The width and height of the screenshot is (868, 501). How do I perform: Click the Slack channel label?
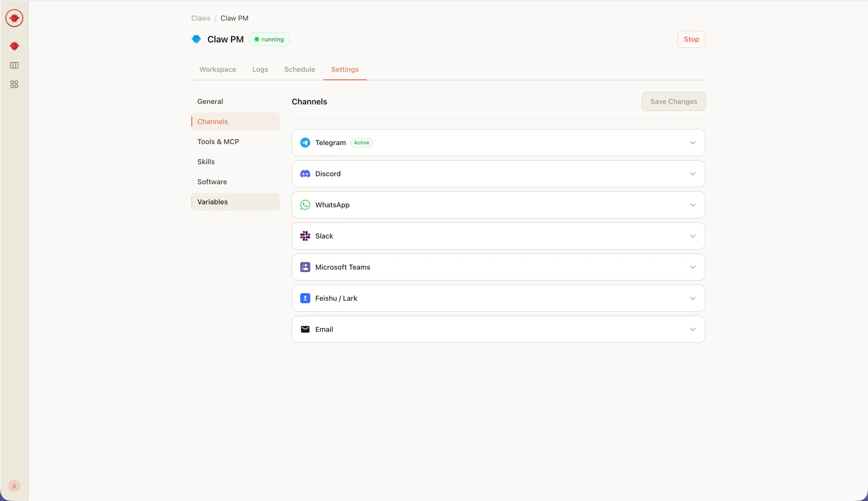pyautogui.click(x=324, y=236)
